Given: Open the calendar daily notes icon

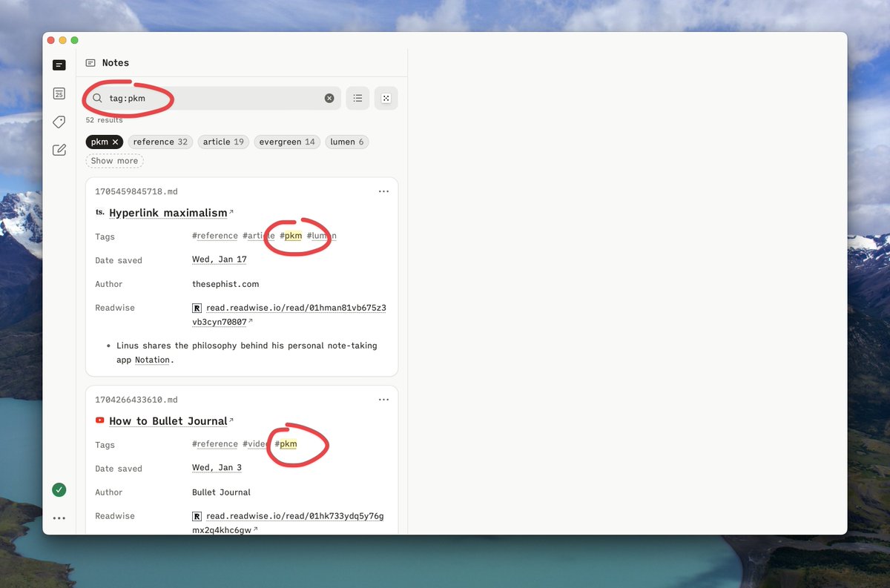Looking at the screenshot, I should [x=59, y=93].
